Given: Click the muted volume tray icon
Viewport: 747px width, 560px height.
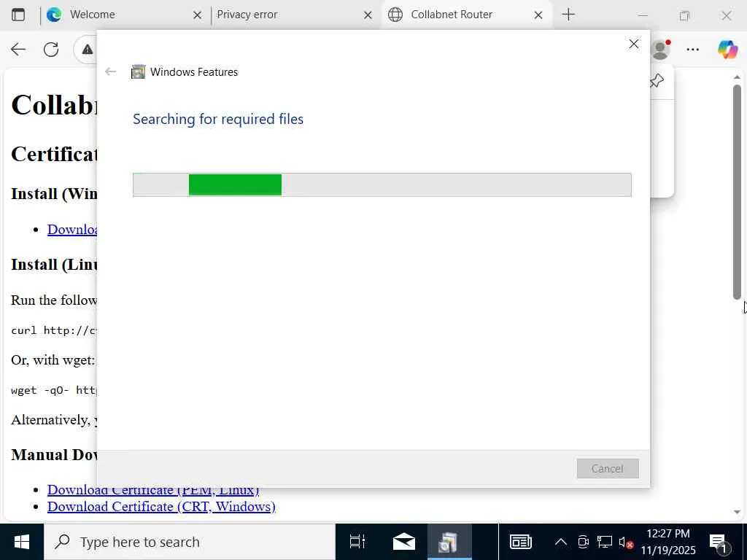Looking at the screenshot, I should click(626, 542).
